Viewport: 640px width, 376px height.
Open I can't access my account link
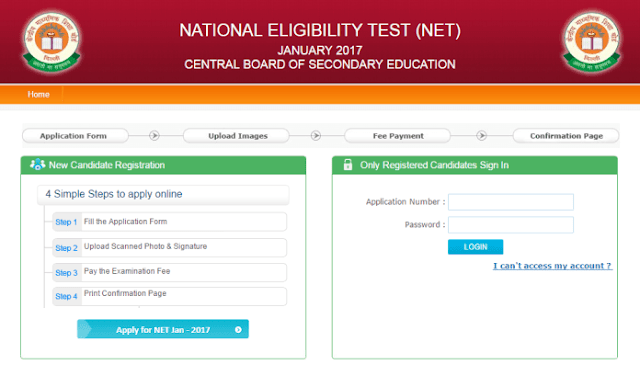pos(553,266)
